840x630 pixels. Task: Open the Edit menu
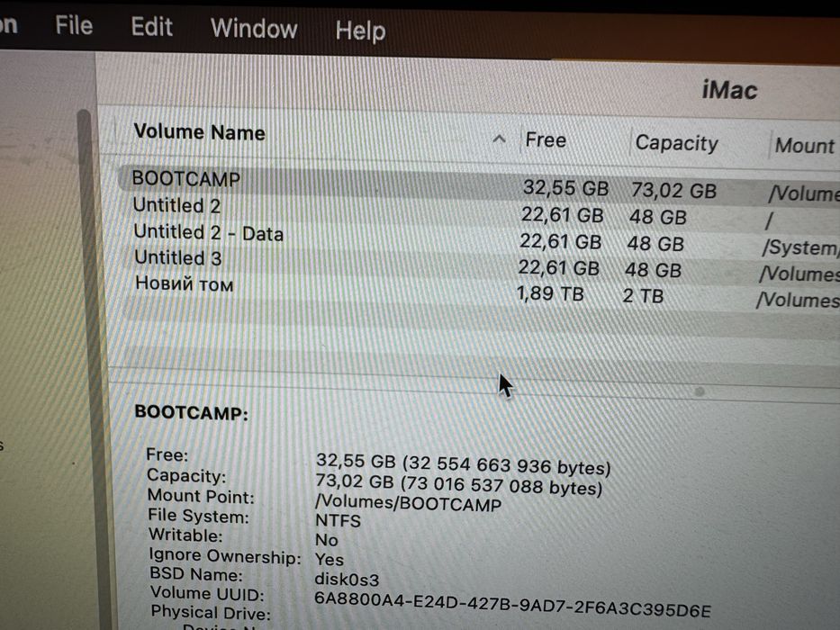pos(151,26)
